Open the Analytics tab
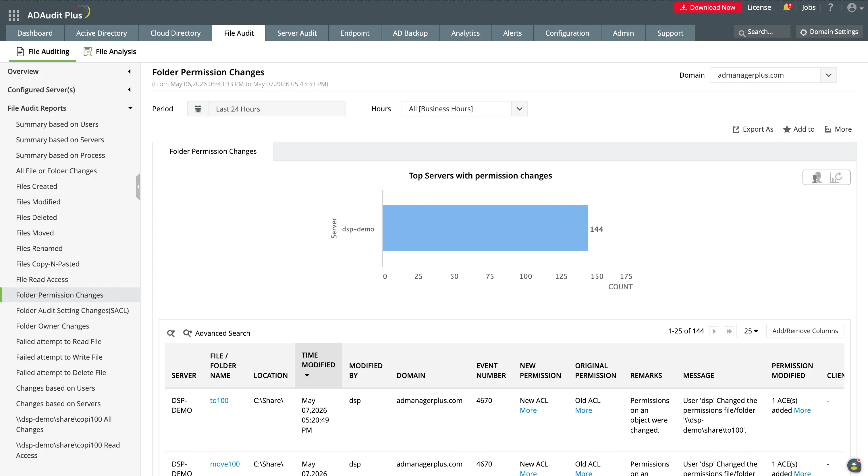The image size is (868, 476). click(x=465, y=33)
